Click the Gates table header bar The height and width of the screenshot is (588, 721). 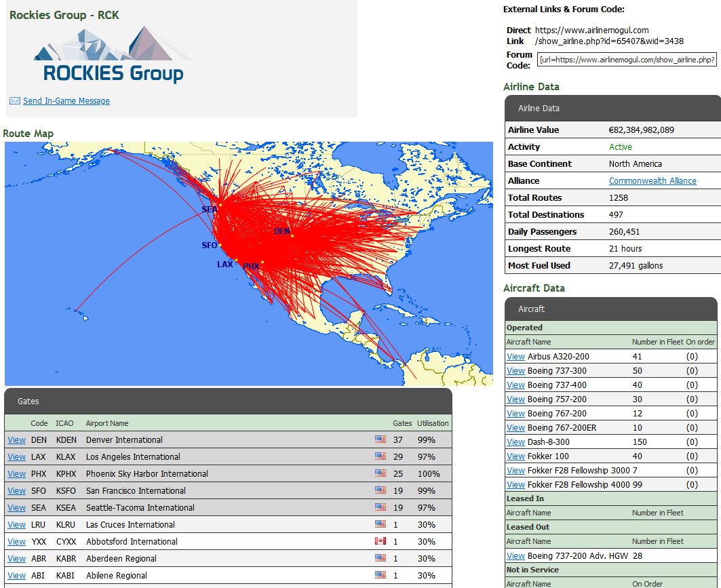[x=228, y=401]
